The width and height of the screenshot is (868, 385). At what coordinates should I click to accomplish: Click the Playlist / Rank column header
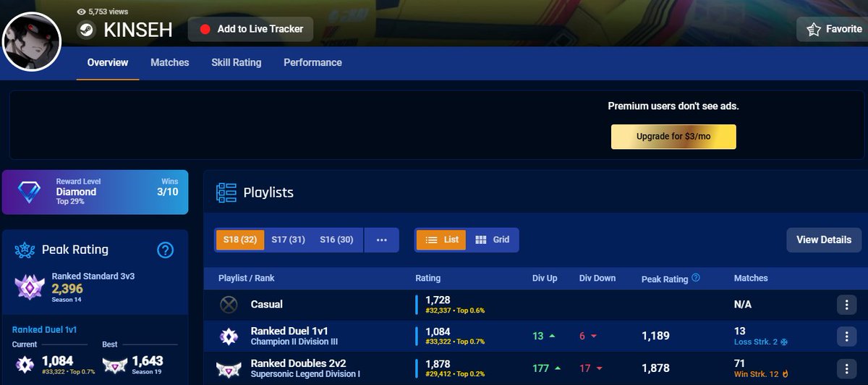(x=247, y=279)
